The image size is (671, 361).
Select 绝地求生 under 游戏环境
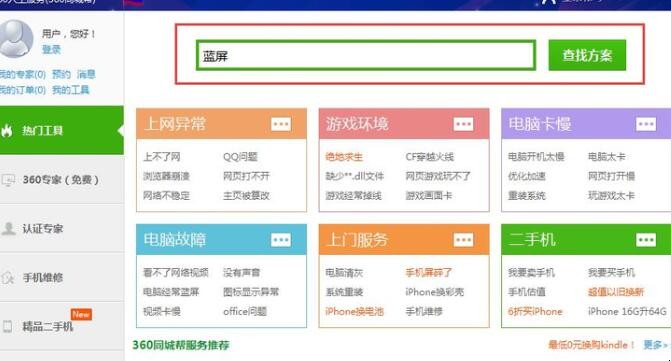[344, 157]
